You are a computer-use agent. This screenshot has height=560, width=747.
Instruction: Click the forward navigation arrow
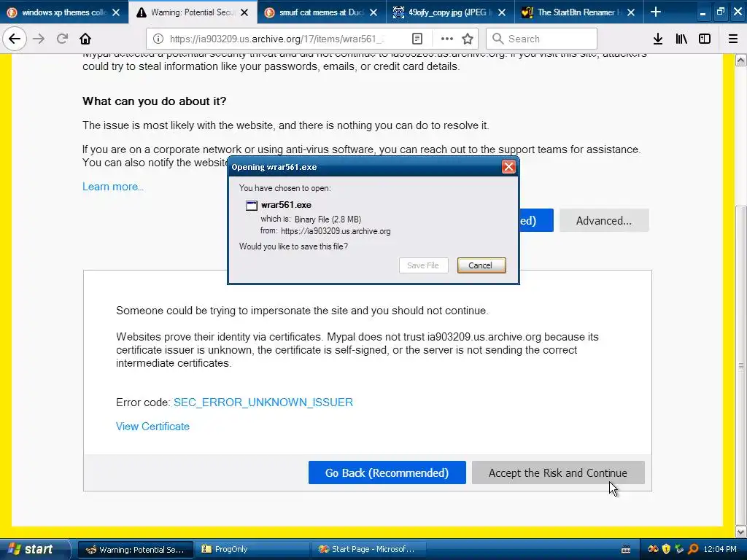tap(39, 39)
